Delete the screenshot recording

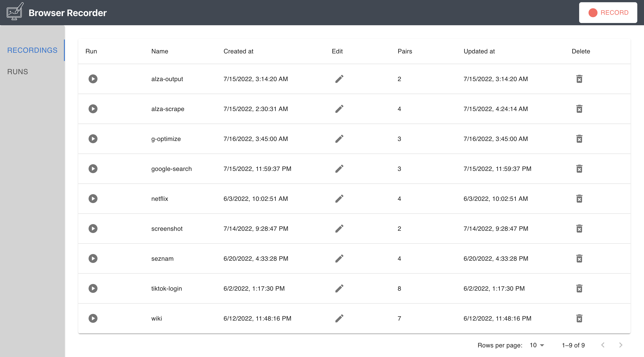(579, 229)
